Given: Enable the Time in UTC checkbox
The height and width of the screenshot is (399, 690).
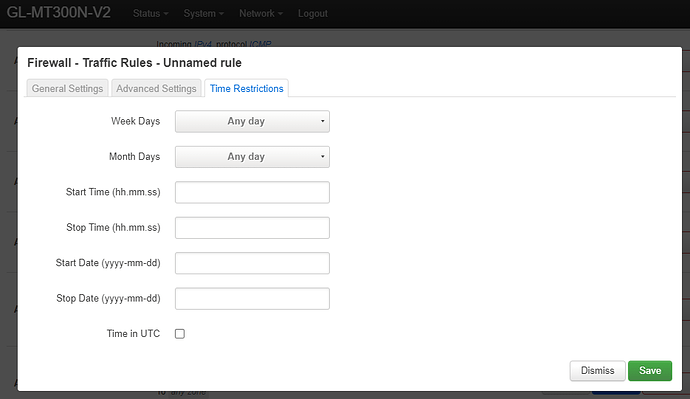Looking at the screenshot, I should coord(180,334).
